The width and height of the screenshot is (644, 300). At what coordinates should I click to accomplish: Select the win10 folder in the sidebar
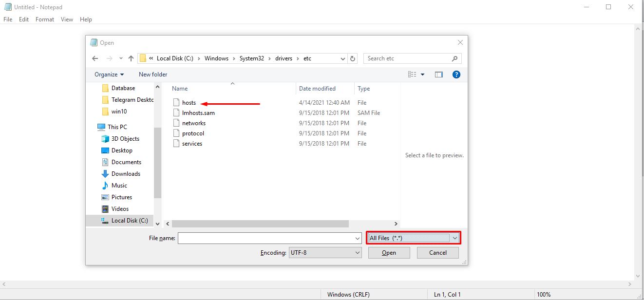[x=118, y=112]
